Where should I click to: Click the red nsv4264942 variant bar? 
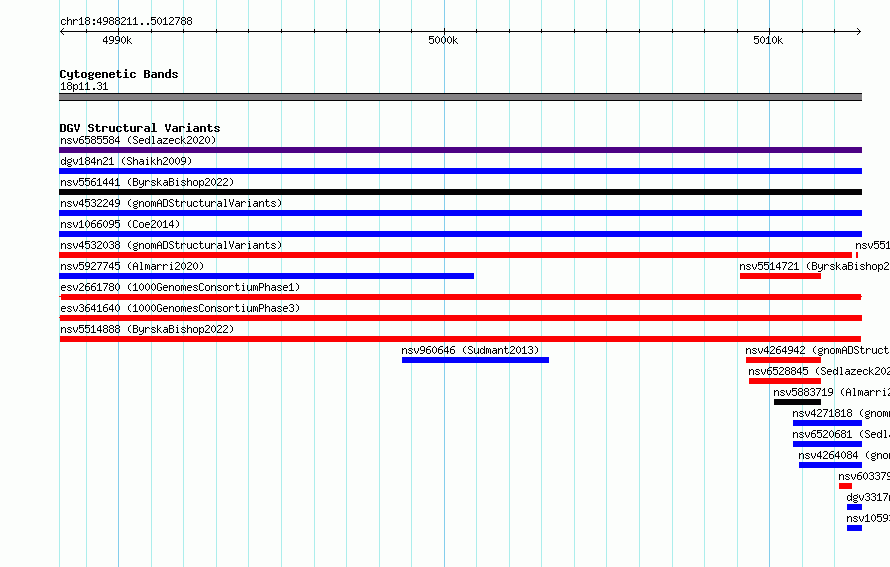coord(783,360)
